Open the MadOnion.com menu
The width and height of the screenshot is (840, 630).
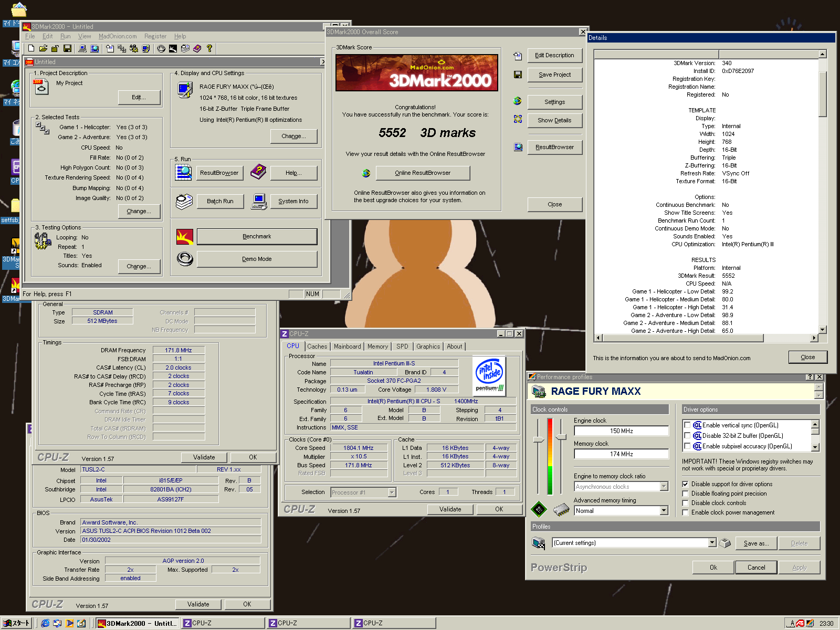pyautogui.click(x=118, y=36)
